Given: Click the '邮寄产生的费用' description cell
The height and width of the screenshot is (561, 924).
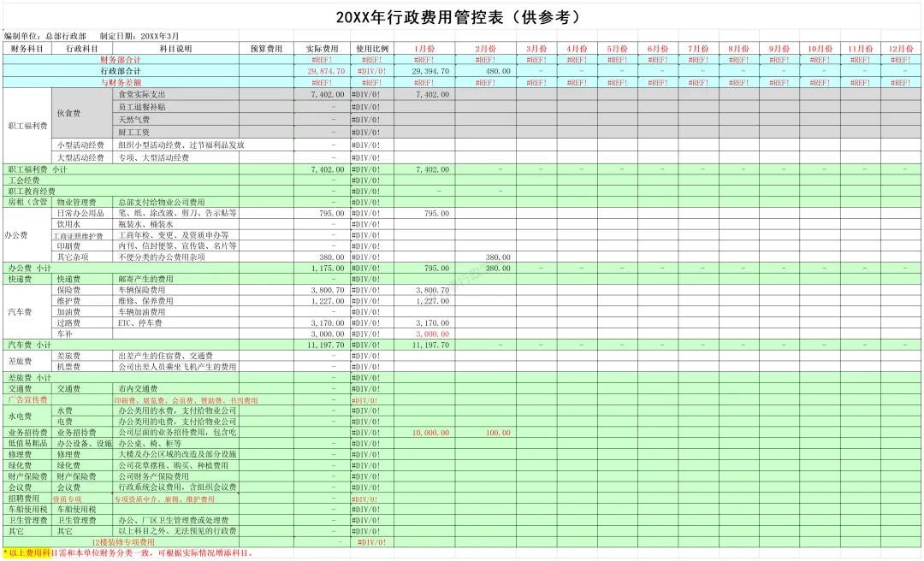Looking at the screenshot, I should click(x=175, y=279).
